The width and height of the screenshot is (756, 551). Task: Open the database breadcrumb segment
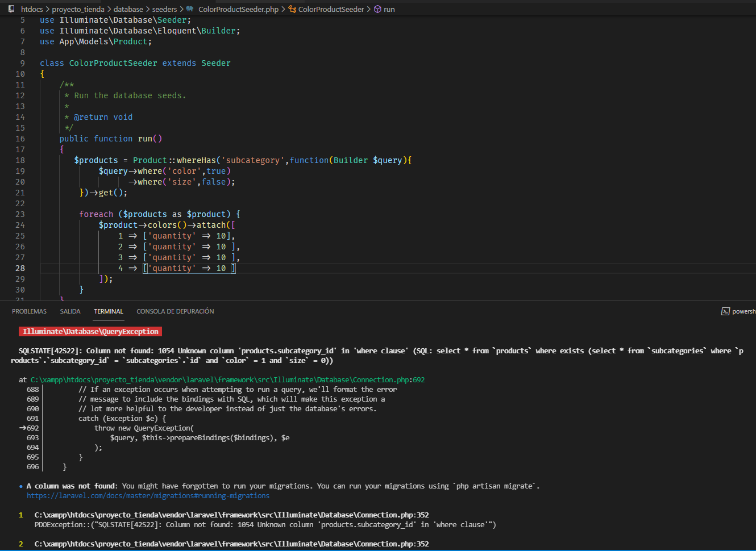click(128, 9)
